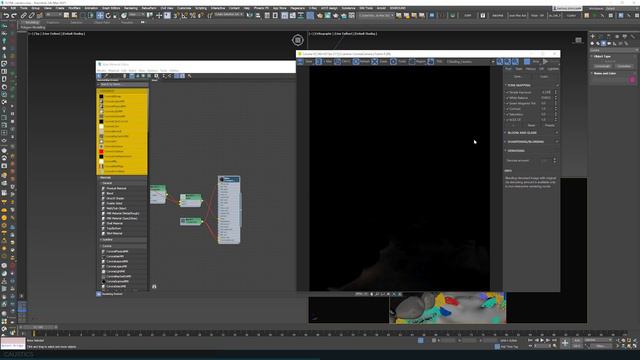Click the eyedropper pick-material icon in Slate editor
The image size is (640, 360).
point(106,76)
